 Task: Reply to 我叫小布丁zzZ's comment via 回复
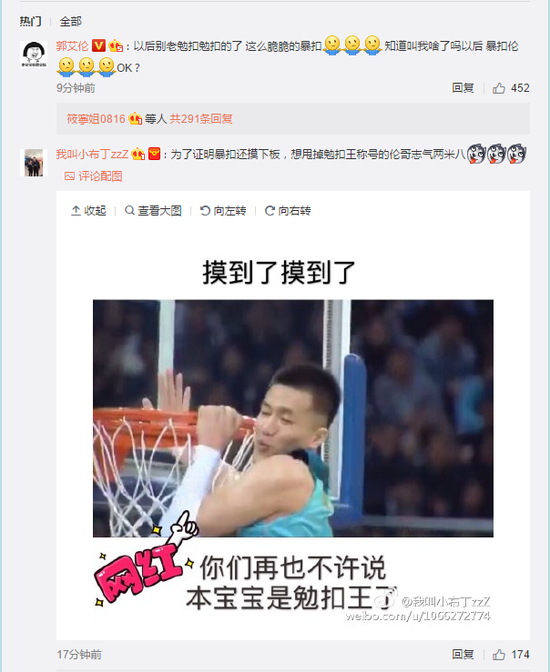(x=463, y=654)
